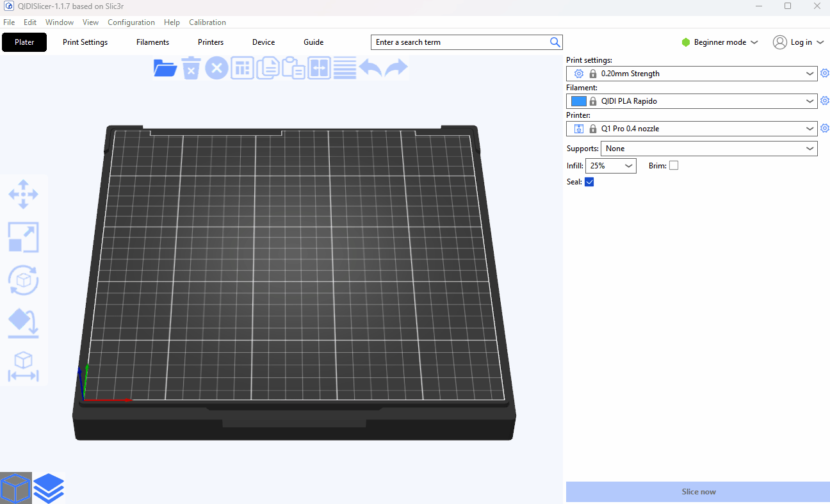
Task: Open the Calibration menu
Action: 207,22
